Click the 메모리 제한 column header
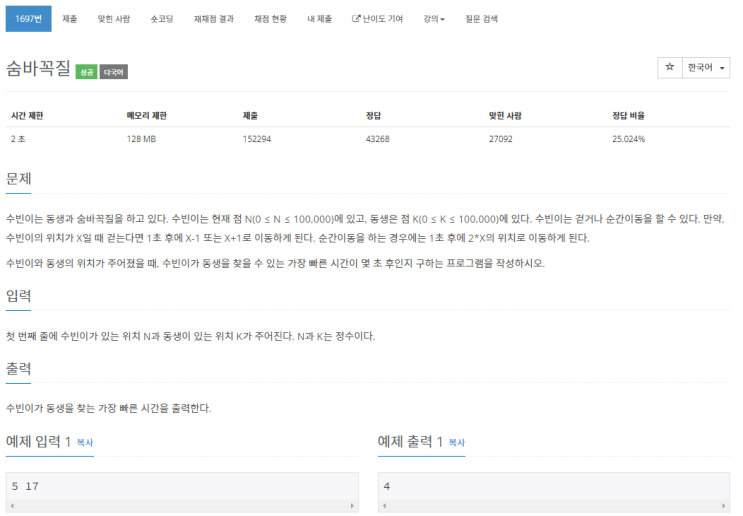The width and height of the screenshot is (743, 516). (146, 116)
